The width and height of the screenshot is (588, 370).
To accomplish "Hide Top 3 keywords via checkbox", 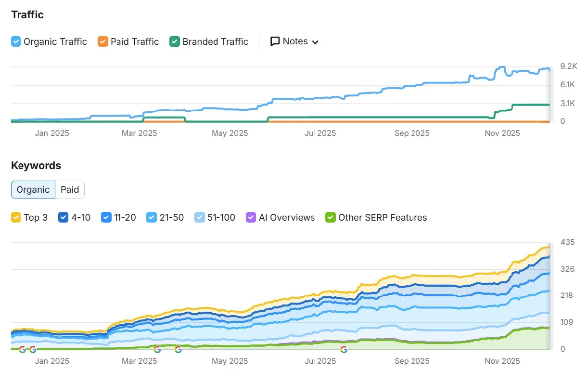I will click(16, 218).
